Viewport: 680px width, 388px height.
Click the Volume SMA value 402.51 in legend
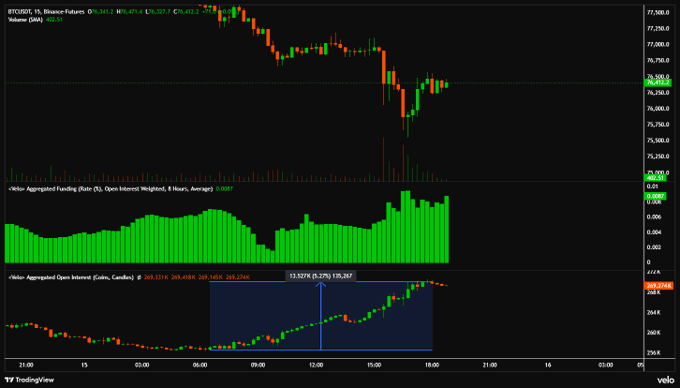tap(54, 20)
